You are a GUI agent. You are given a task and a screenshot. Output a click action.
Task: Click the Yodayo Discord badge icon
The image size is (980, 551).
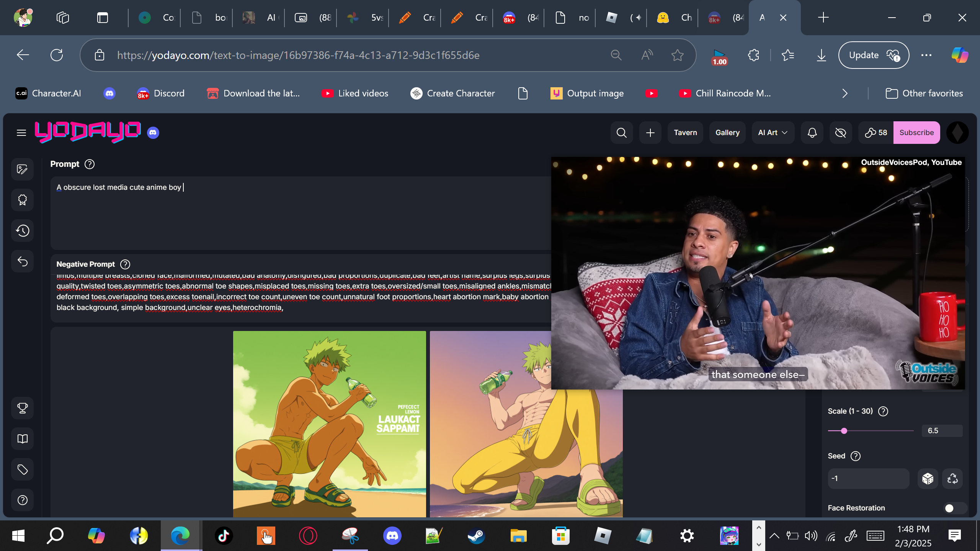153,133
